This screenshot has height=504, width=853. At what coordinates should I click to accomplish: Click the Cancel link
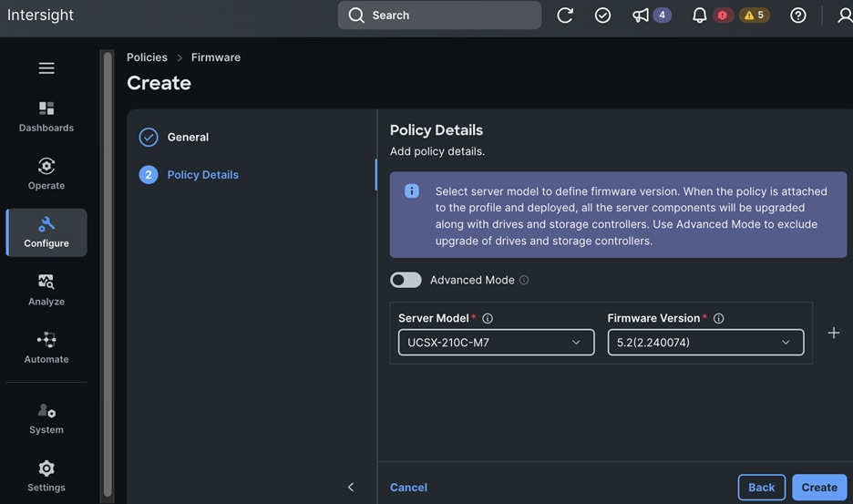click(x=408, y=488)
